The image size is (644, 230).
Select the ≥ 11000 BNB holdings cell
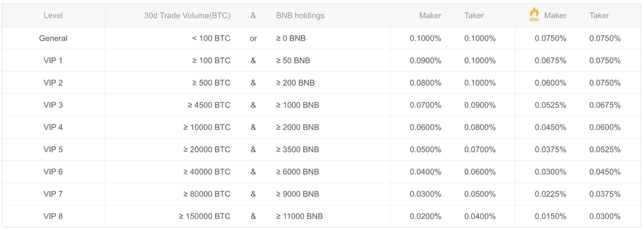[299, 216]
